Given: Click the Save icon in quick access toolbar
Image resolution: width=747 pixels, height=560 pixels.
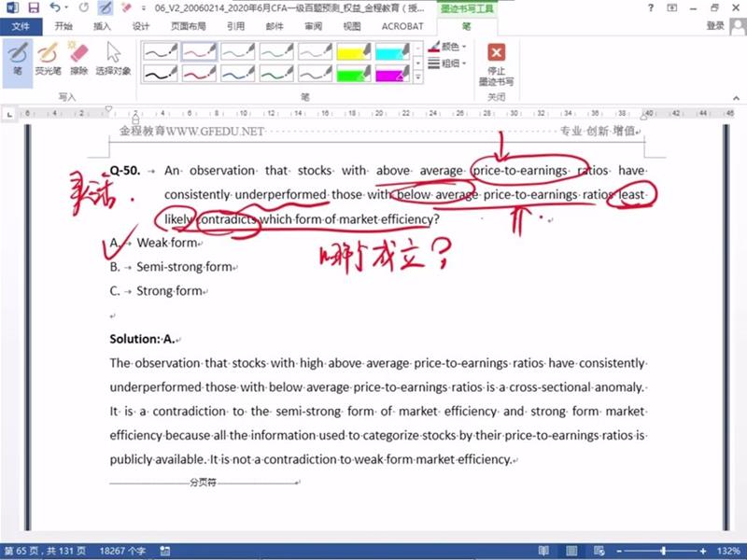Looking at the screenshot, I should tap(34, 7).
